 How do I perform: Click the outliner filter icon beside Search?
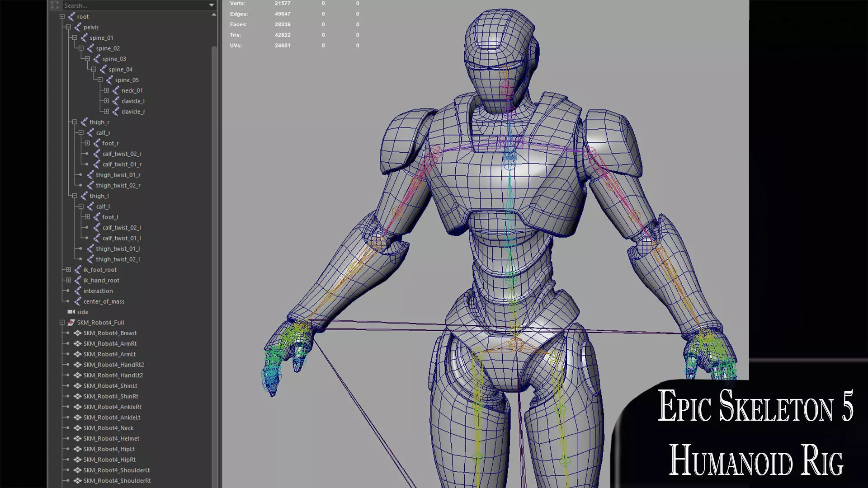pos(55,5)
